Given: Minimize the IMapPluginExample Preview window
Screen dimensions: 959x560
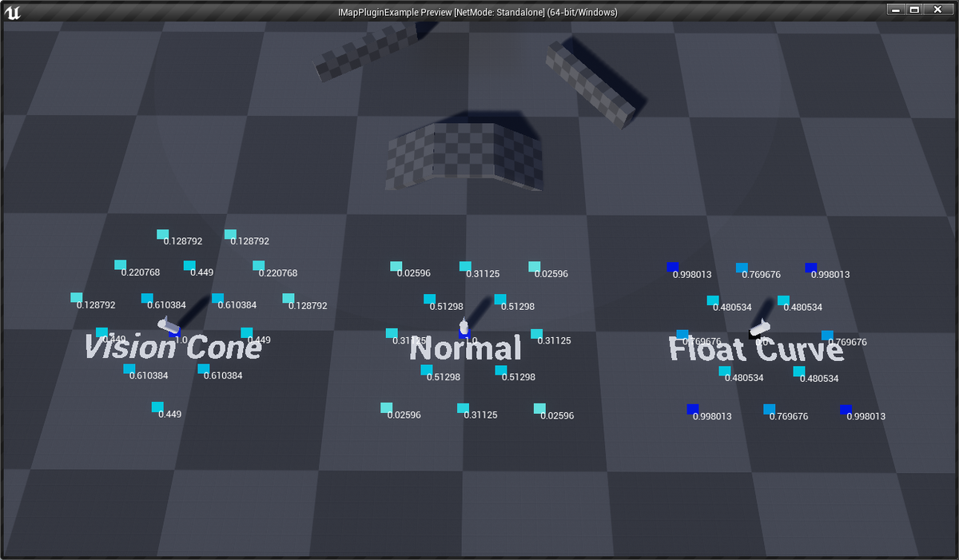Looking at the screenshot, I should (896, 9).
